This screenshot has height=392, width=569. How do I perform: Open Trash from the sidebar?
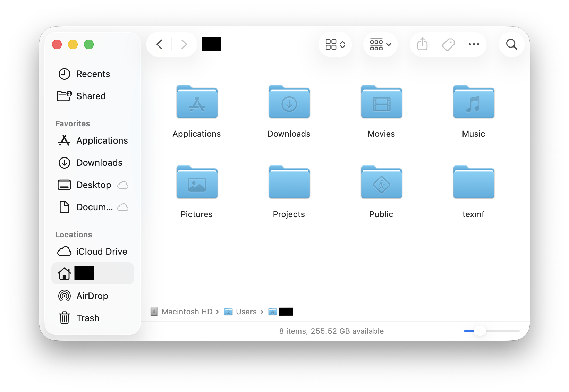click(x=93, y=318)
